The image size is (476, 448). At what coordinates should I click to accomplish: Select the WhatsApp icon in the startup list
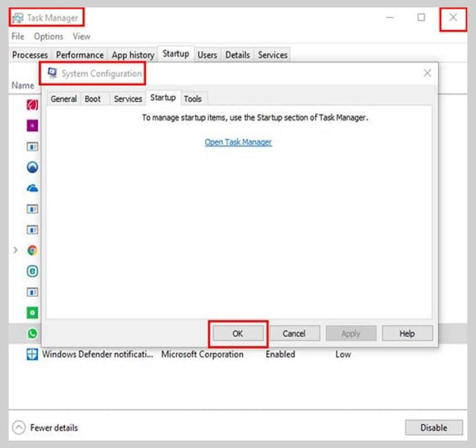(x=32, y=334)
